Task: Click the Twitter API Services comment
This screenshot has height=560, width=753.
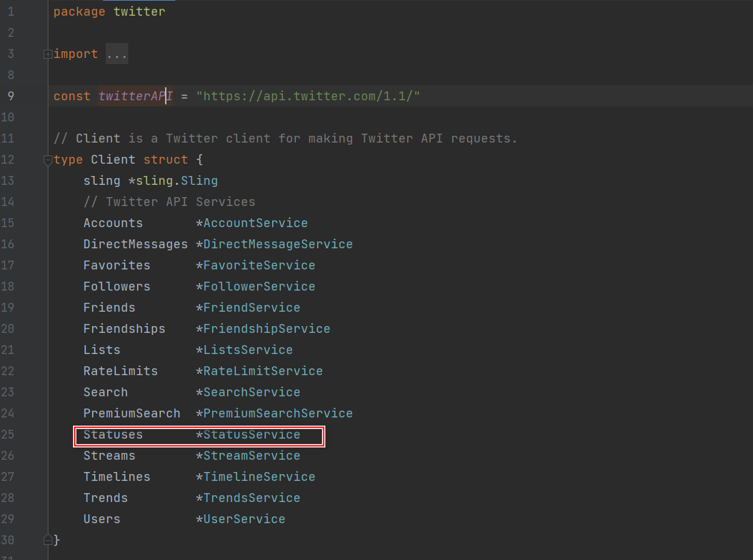Action: click(169, 202)
